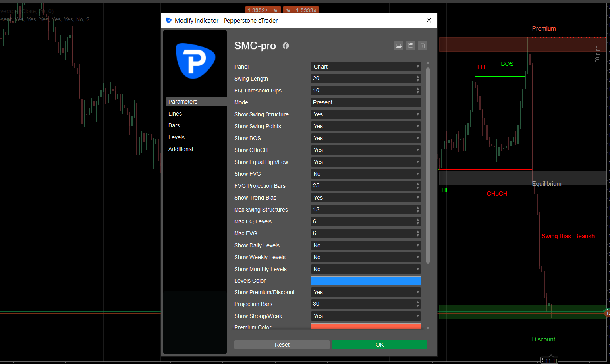Click the Equilibrium label on chart
The image size is (610, 364).
pos(546,184)
